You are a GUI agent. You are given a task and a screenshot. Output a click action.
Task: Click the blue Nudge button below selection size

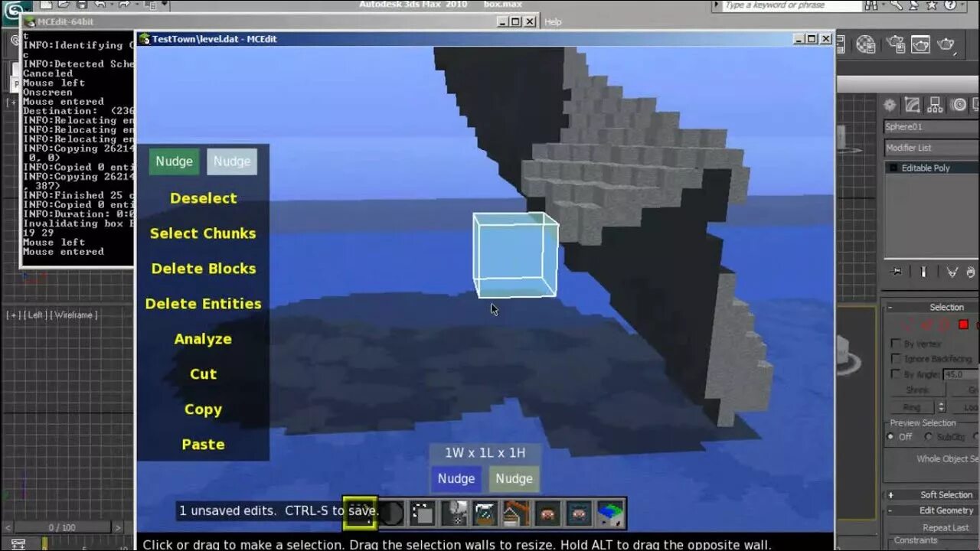(456, 478)
